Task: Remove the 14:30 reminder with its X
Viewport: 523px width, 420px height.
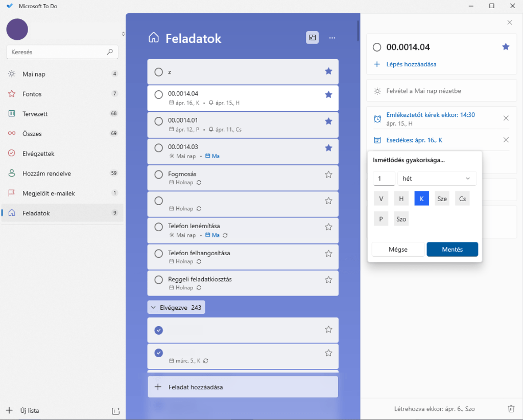Action: pos(506,118)
